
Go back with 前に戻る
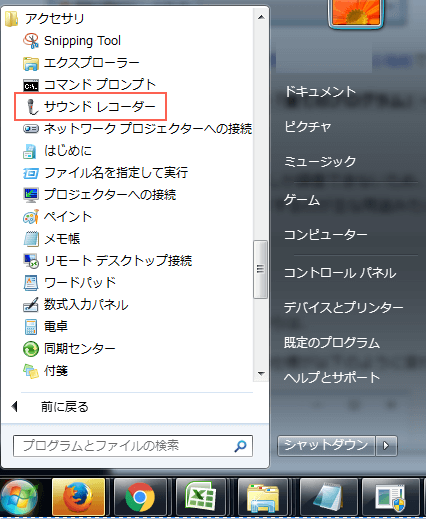[x=65, y=407]
